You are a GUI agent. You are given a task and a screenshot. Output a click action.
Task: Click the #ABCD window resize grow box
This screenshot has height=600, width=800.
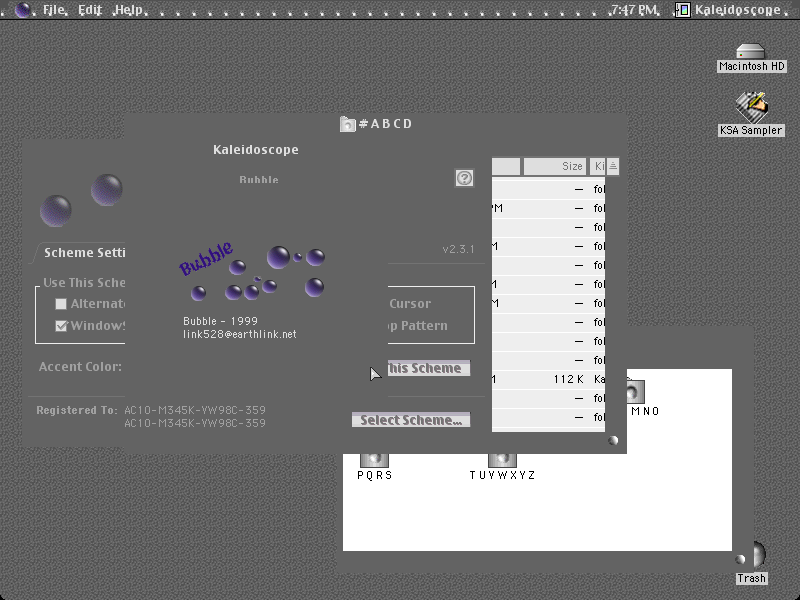pyautogui.click(x=613, y=440)
